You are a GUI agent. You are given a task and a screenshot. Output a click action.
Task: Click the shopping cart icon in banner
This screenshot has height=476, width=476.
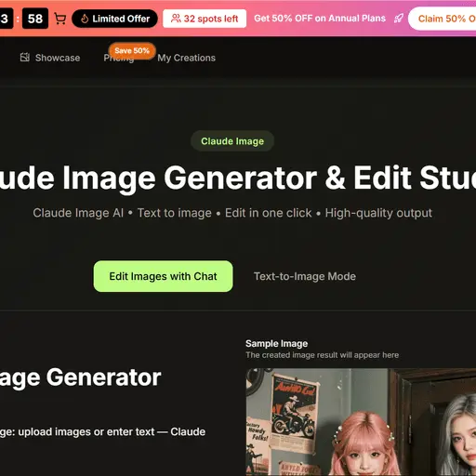coord(59,19)
